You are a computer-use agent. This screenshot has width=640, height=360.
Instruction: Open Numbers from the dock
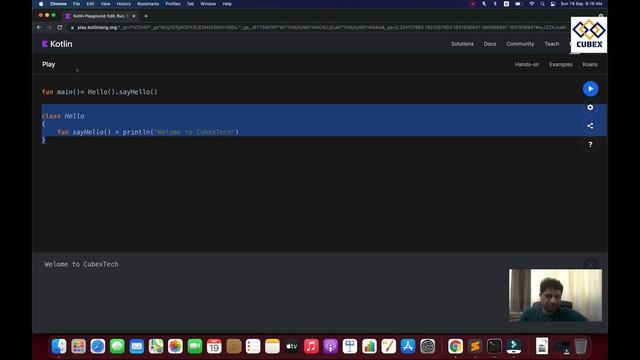tap(369, 346)
